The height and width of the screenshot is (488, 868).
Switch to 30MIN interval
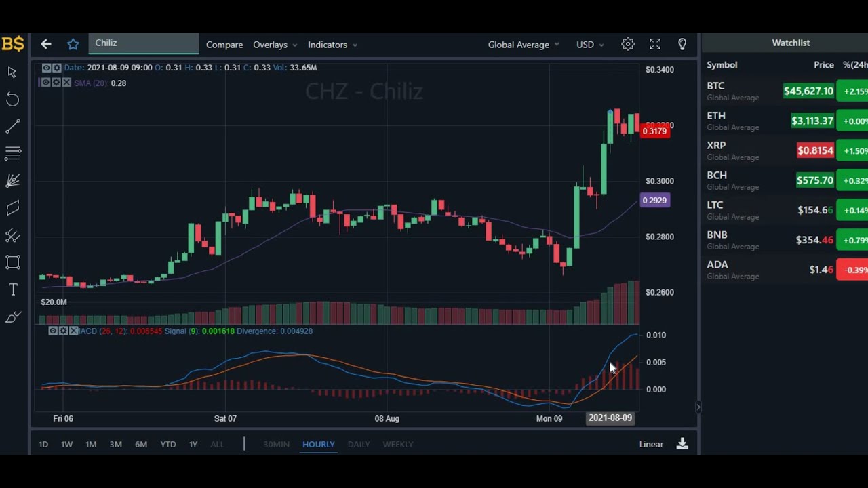click(x=276, y=444)
